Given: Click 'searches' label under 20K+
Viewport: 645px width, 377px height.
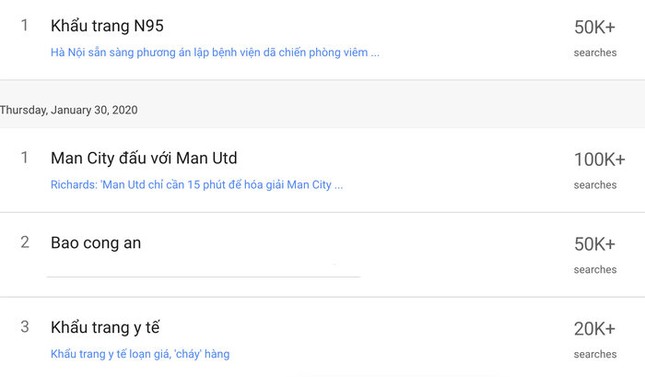Looking at the screenshot, I should 595,354.
